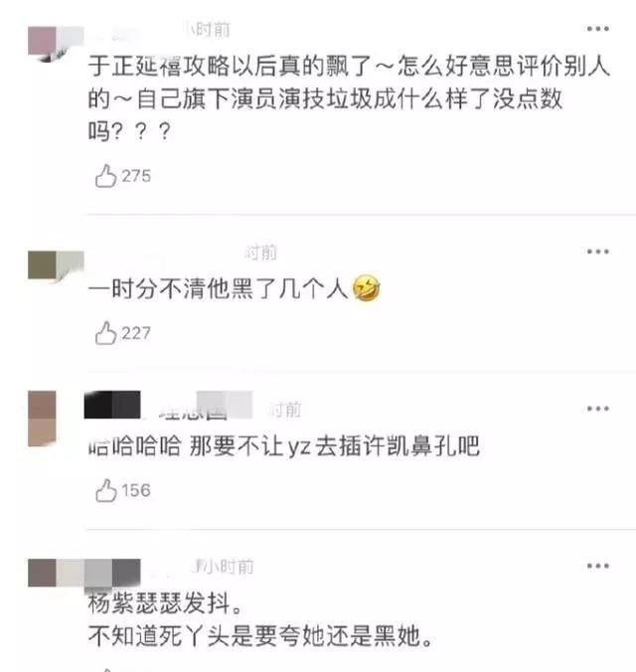Tap the 156 like count
The width and height of the screenshot is (636, 672).
[x=136, y=491]
